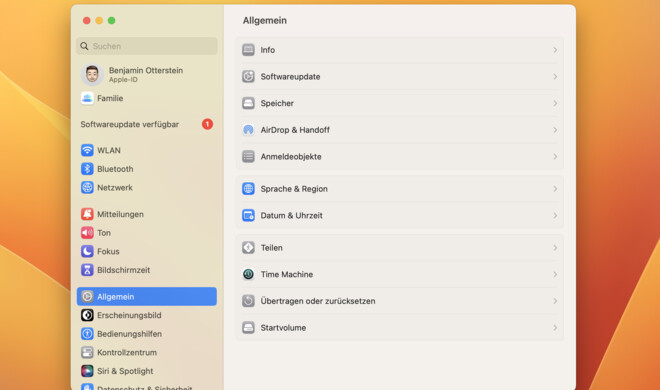Select Kontrollzentrum label in the sidebar
The width and height of the screenshot is (660, 390).
coord(127,352)
